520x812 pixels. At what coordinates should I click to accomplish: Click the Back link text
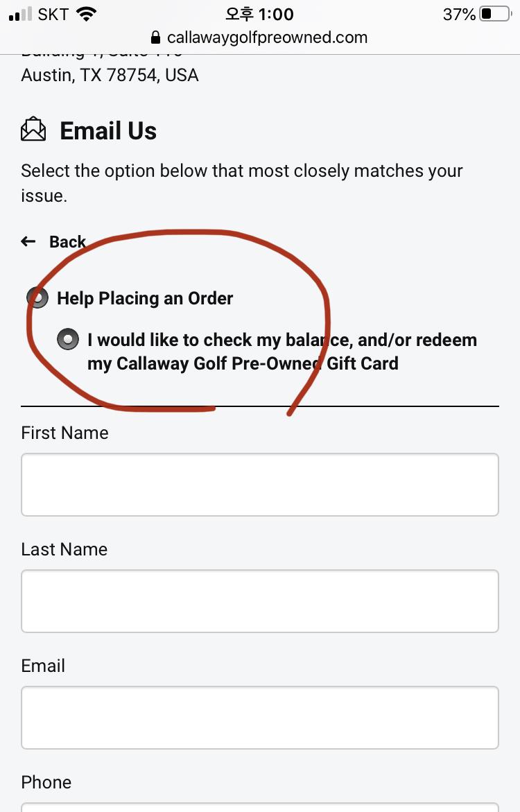click(67, 241)
